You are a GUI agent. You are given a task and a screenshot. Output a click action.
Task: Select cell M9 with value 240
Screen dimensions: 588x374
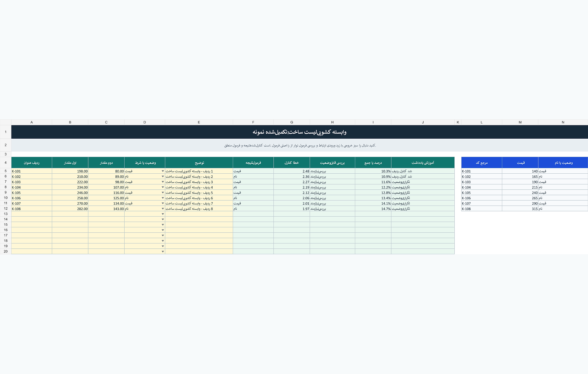click(520, 193)
